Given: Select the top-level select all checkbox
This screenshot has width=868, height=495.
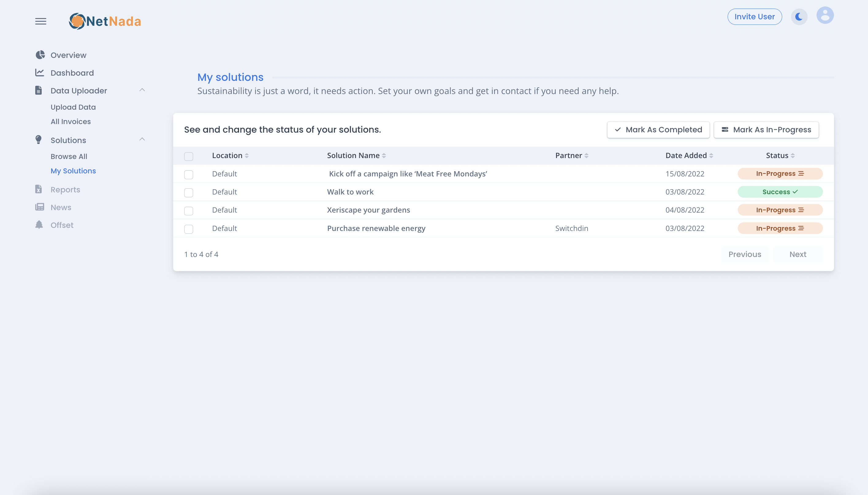Looking at the screenshot, I should click(189, 156).
